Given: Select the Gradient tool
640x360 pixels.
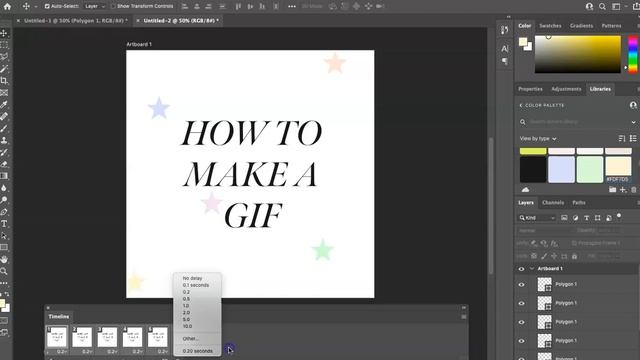Looking at the screenshot, I should tap(4, 176).
